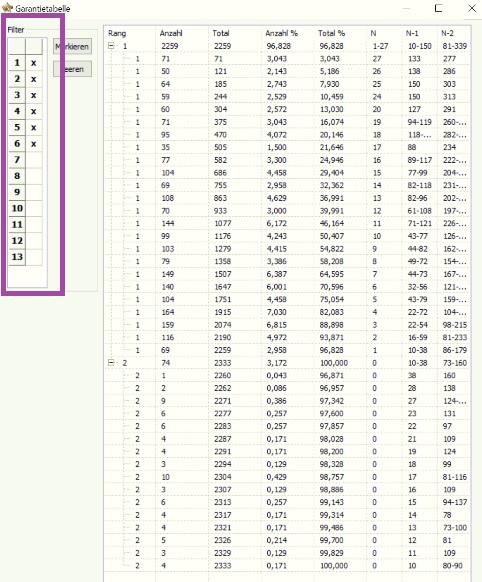This screenshot has height=582, width=482.
Task: Toggle the x mark for filter row 1
Action: click(x=34, y=63)
